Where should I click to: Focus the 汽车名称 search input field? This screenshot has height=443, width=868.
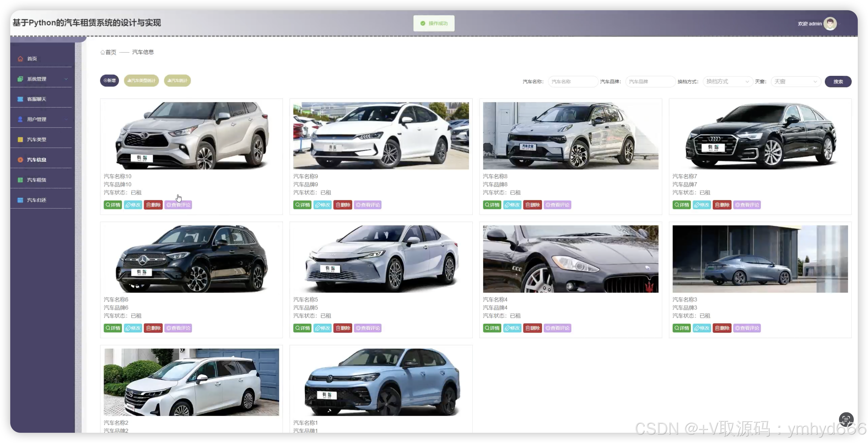coord(573,82)
